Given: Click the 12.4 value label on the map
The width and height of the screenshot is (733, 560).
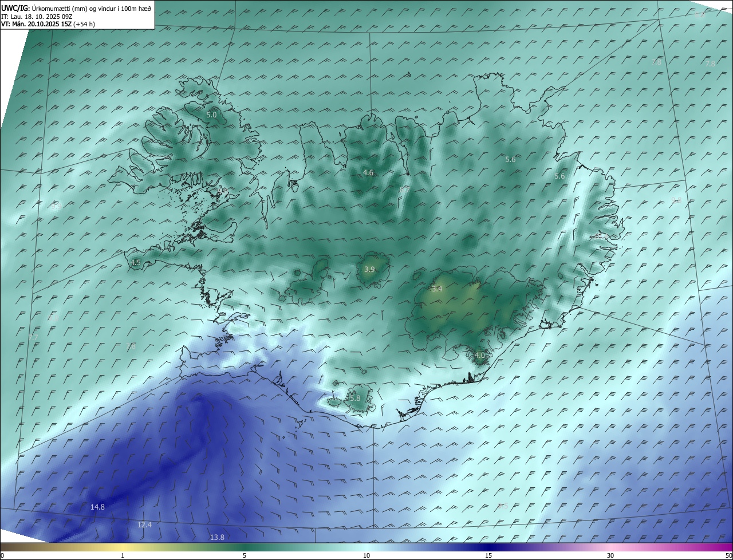Looking at the screenshot, I should coord(144,524).
